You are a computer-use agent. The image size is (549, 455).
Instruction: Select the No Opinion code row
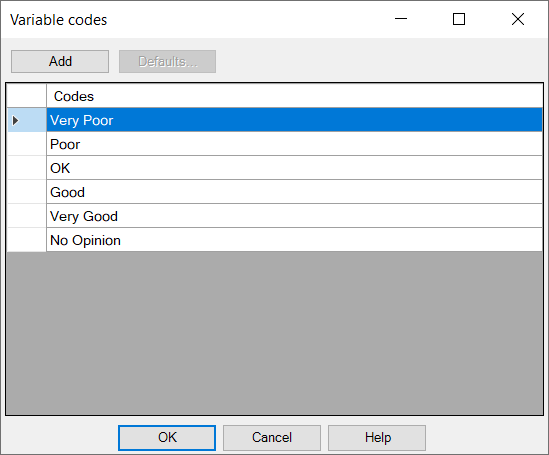click(294, 240)
